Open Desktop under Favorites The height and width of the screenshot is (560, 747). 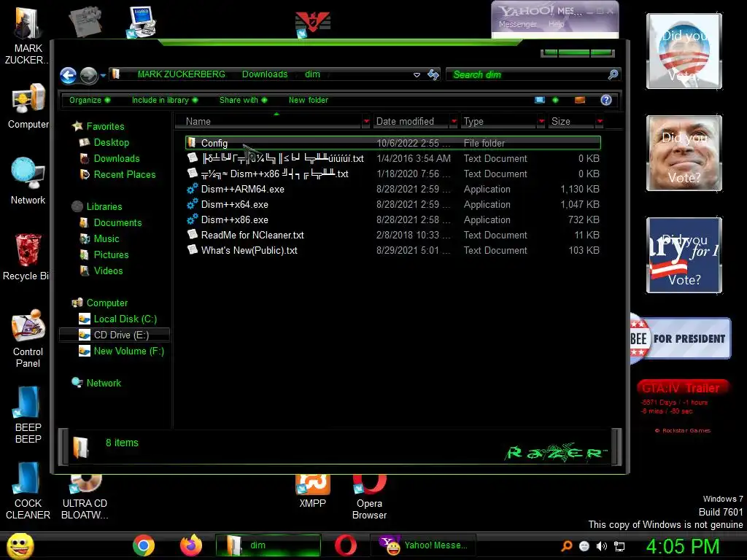[x=111, y=142]
